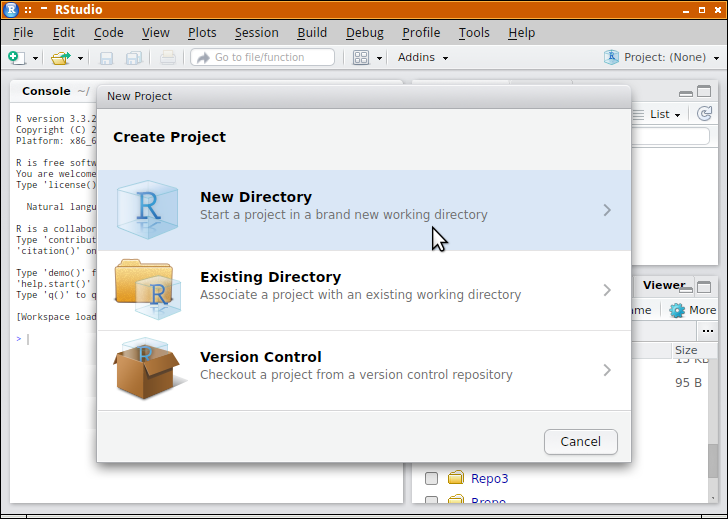Minimize the Environment pane
Image resolution: width=728 pixels, height=519 pixels.
coord(685,93)
